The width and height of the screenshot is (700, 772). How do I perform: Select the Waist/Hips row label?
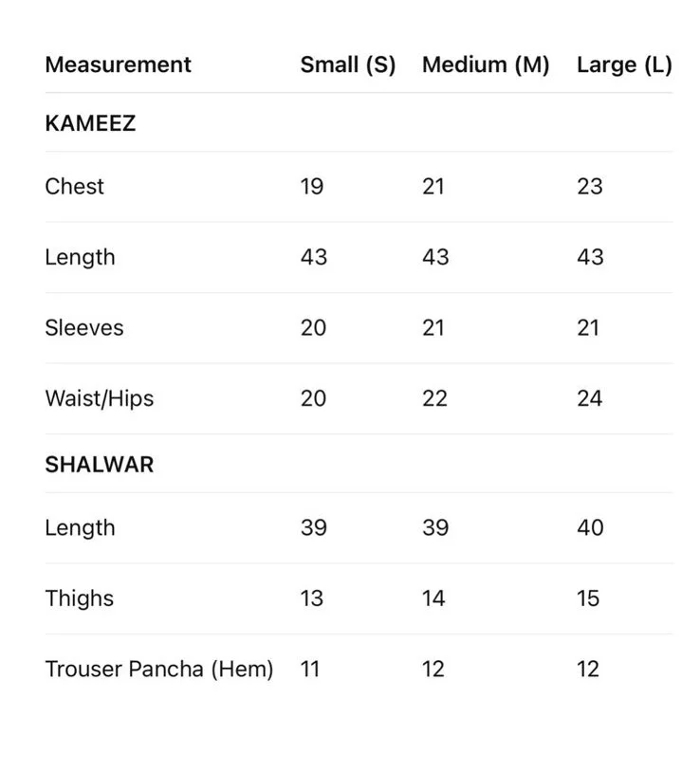(x=99, y=398)
